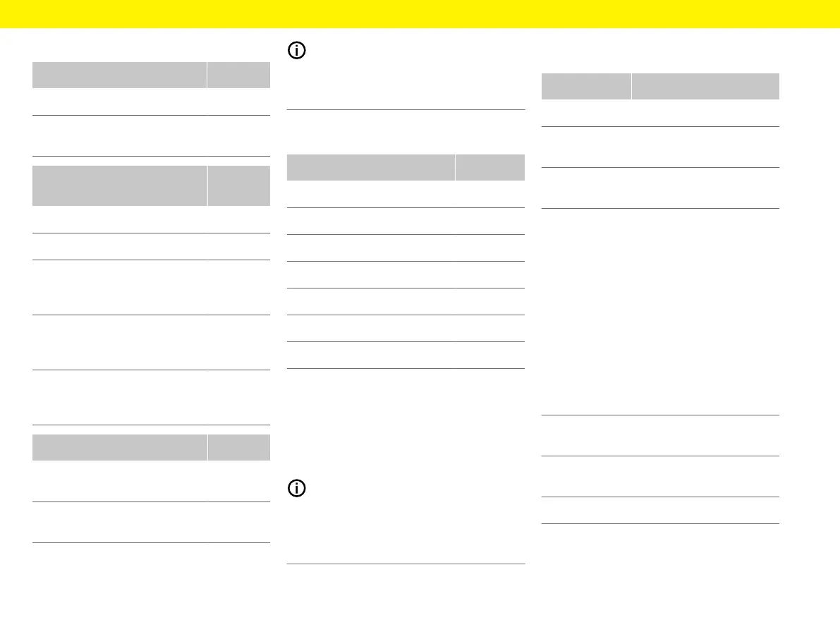840x620 pixels.
Task: Click the last blank row of the middle column table
Action: (x=406, y=355)
